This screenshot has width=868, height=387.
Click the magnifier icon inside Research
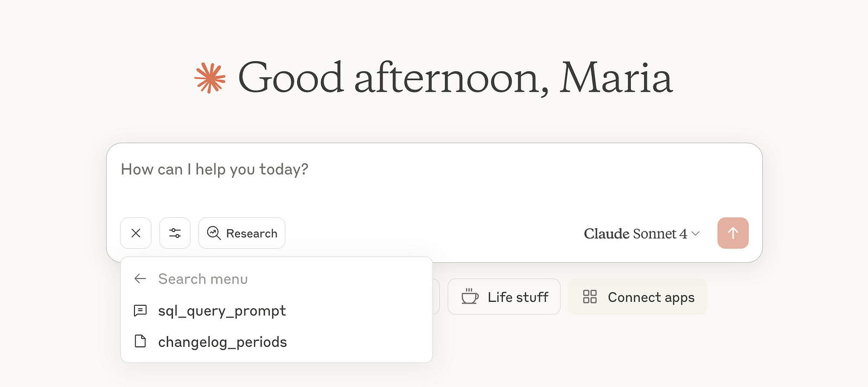coord(214,233)
